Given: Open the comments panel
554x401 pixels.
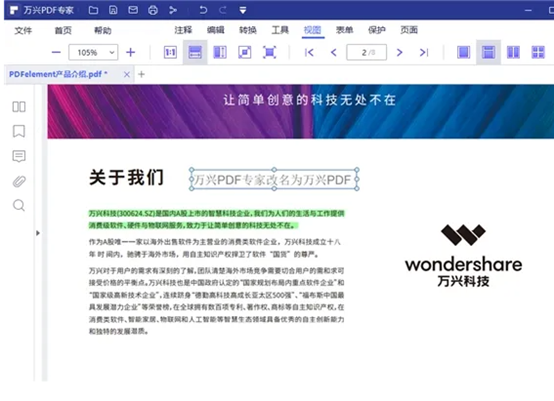Looking at the screenshot, I should click(19, 156).
